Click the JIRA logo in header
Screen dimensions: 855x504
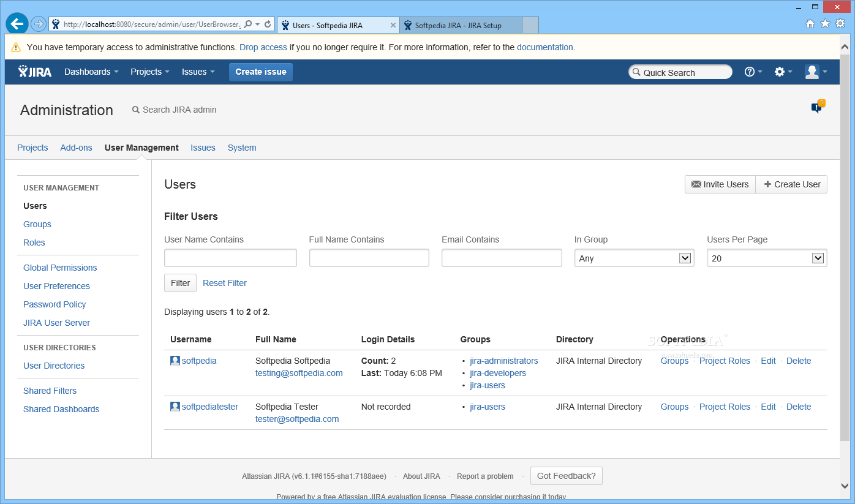(x=35, y=72)
